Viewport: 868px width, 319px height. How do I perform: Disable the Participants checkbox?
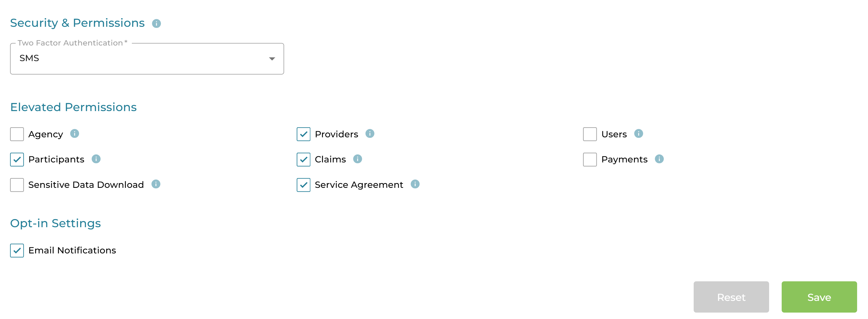(17, 160)
